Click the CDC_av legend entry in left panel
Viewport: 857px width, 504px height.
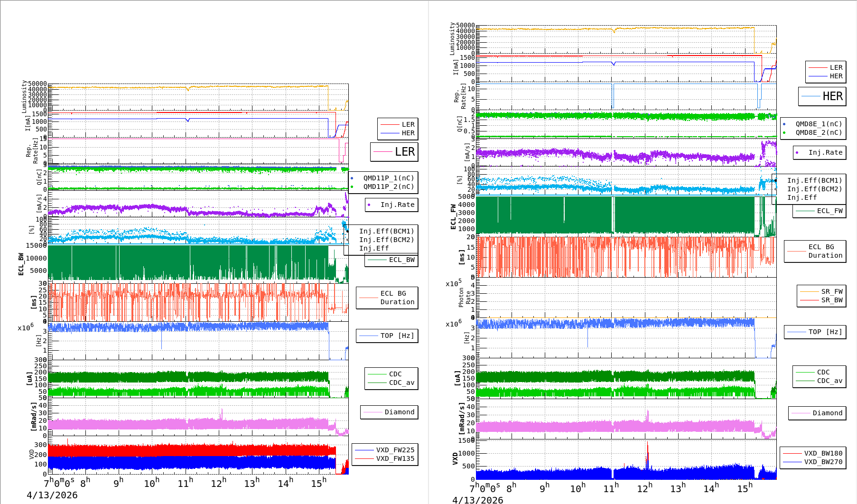(x=401, y=383)
